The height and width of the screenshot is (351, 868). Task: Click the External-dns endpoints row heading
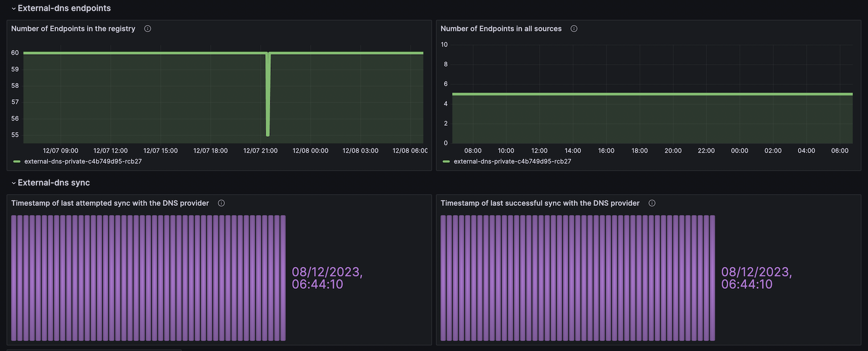pyautogui.click(x=64, y=8)
